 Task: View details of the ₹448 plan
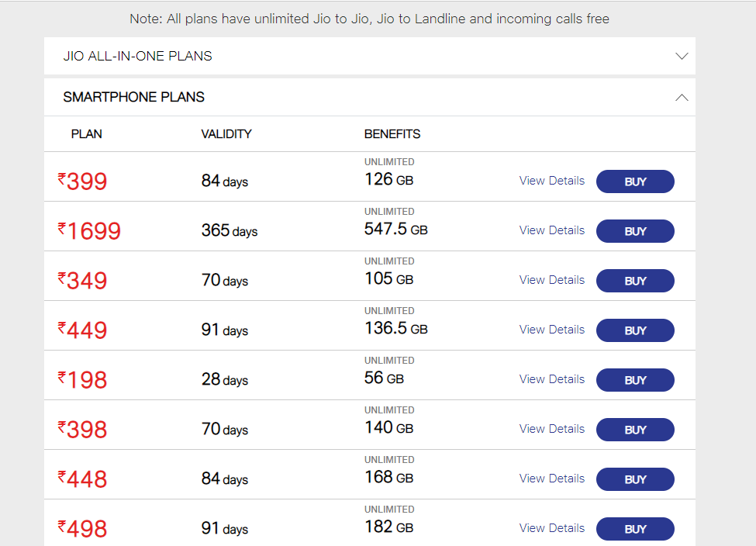(551, 479)
